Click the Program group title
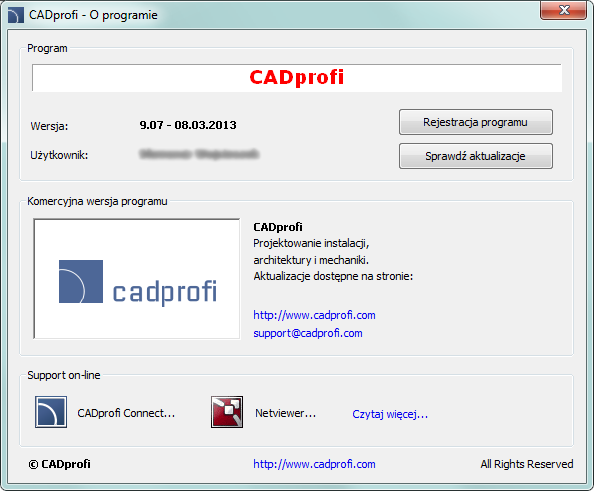594x491 pixels. (x=47, y=48)
